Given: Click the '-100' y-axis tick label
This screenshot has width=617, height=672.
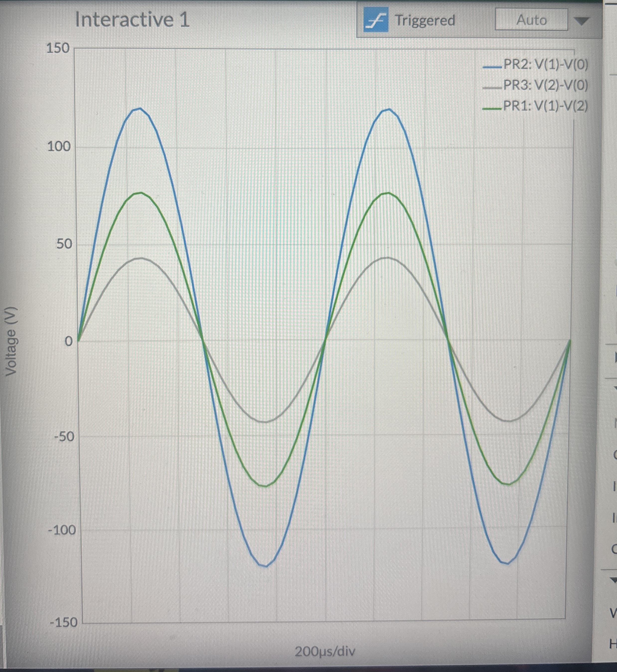Looking at the screenshot, I should pyautogui.click(x=62, y=530).
